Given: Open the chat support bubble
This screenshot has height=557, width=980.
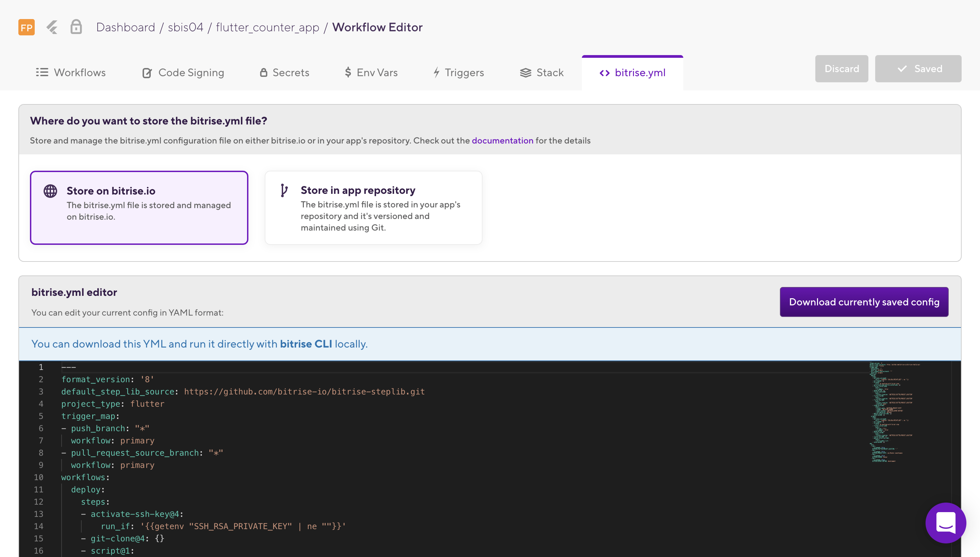Looking at the screenshot, I should 946,523.
